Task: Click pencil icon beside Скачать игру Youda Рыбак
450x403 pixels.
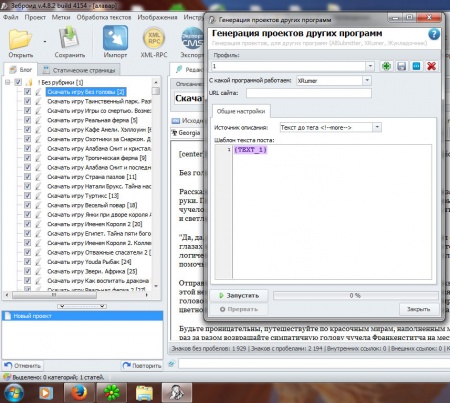Action: pyautogui.click(x=38, y=262)
